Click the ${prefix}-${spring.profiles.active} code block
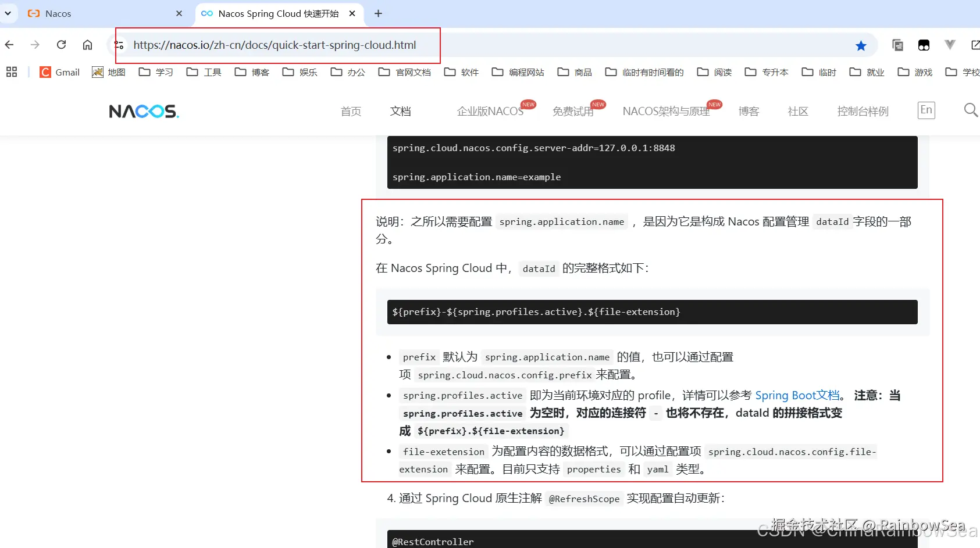 pos(652,312)
